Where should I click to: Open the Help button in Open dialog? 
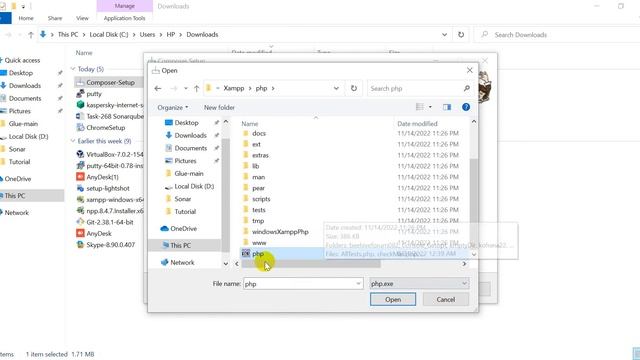466,107
